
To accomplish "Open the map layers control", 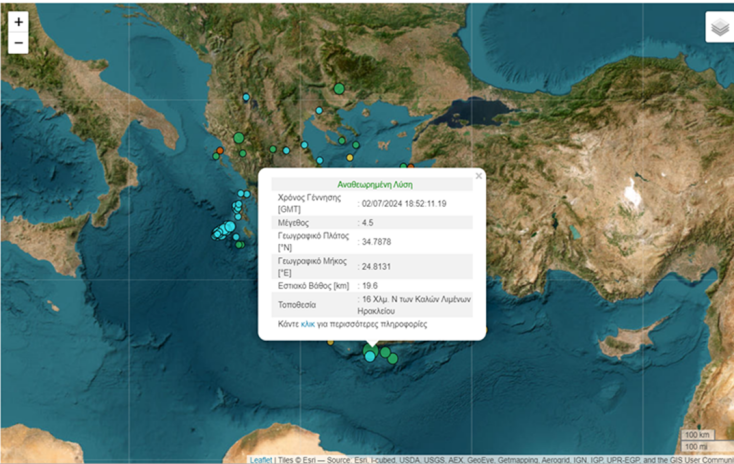I will (x=718, y=28).
